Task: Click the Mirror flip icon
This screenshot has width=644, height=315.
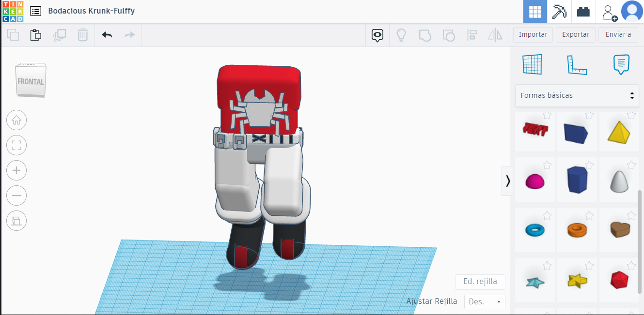Action: point(495,35)
